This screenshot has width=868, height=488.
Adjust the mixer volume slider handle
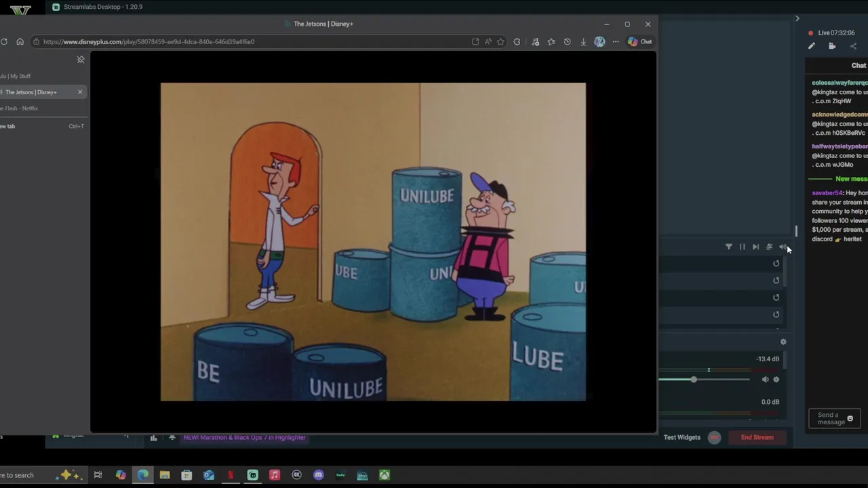[x=694, y=380]
